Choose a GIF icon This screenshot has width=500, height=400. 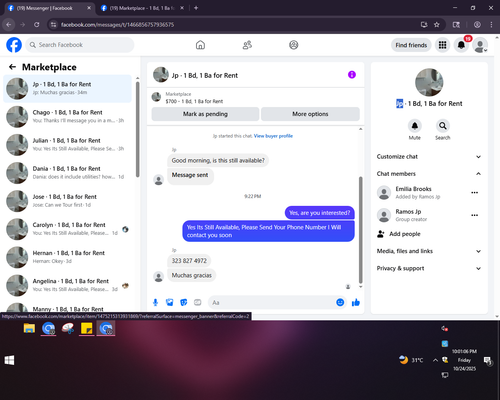click(x=198, y=302)
